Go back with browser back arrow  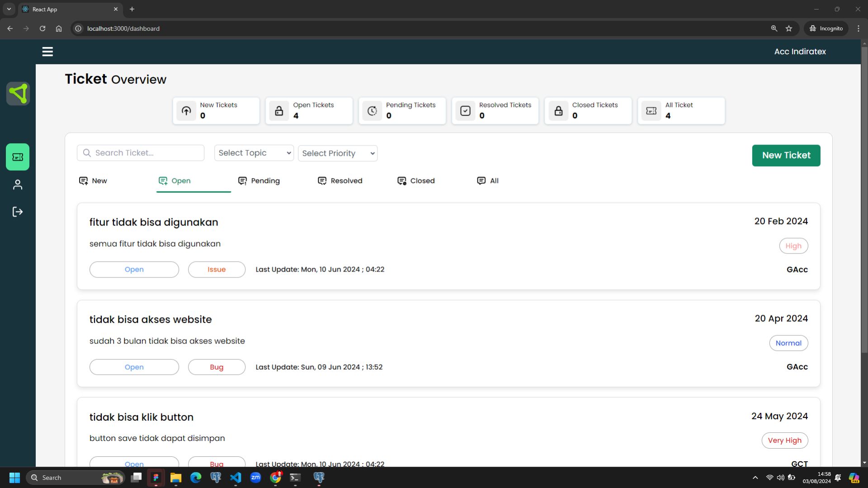(10, 28)
